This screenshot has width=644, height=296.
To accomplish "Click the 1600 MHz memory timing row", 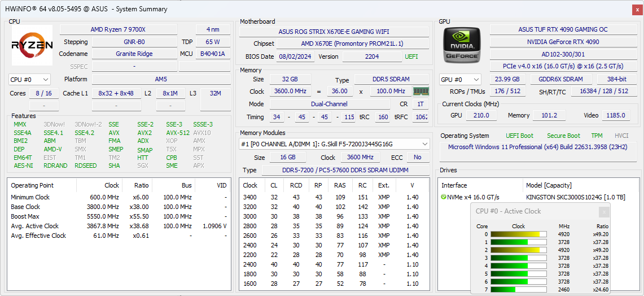I will tap(334, 284).
